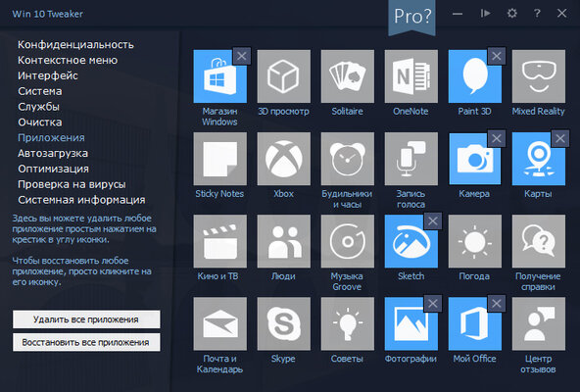This screenshot has width=580, height=392.
Task: Remove Paint 3D with its X button
Action: coord(497,56)
